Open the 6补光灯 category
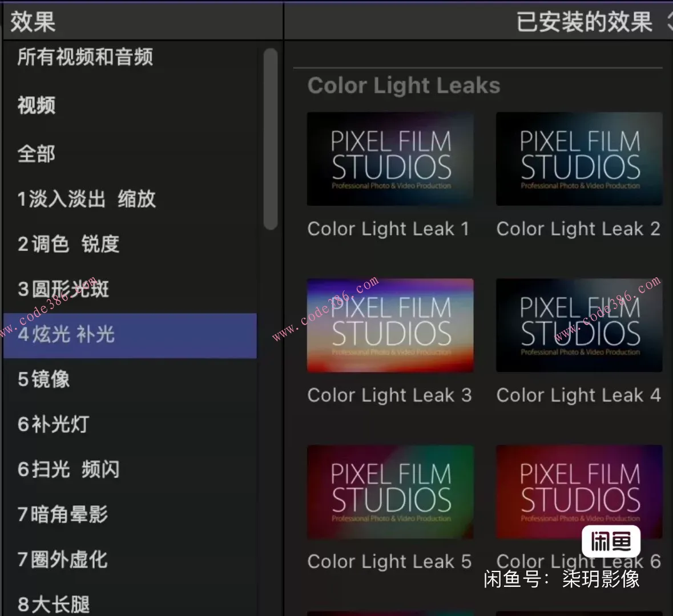Screen dimensions: 673x616 click(51, 424)
